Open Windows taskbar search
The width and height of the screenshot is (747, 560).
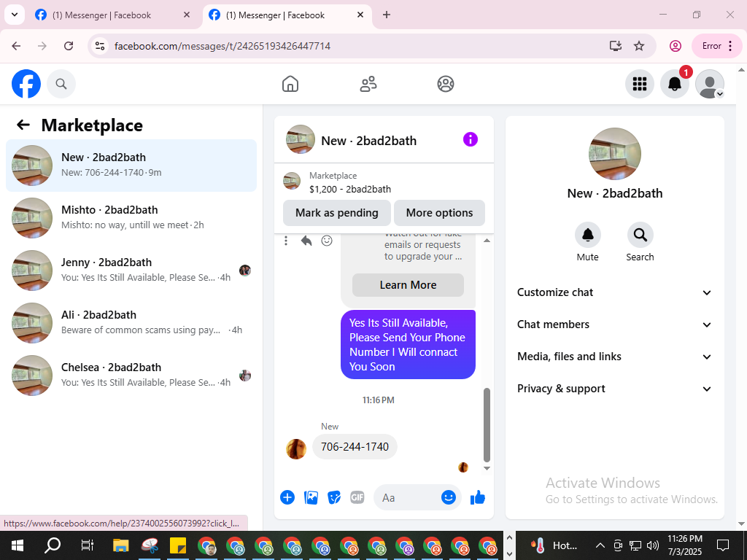53,545
